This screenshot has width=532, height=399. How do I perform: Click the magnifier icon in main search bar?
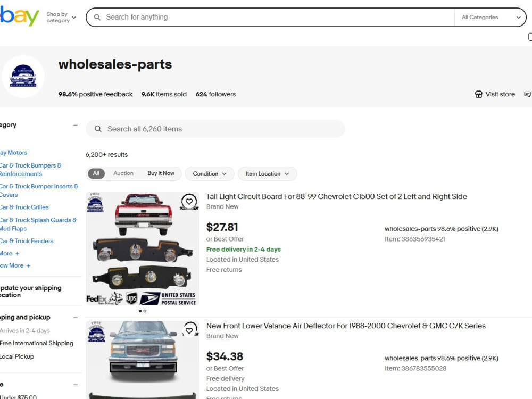97,18
